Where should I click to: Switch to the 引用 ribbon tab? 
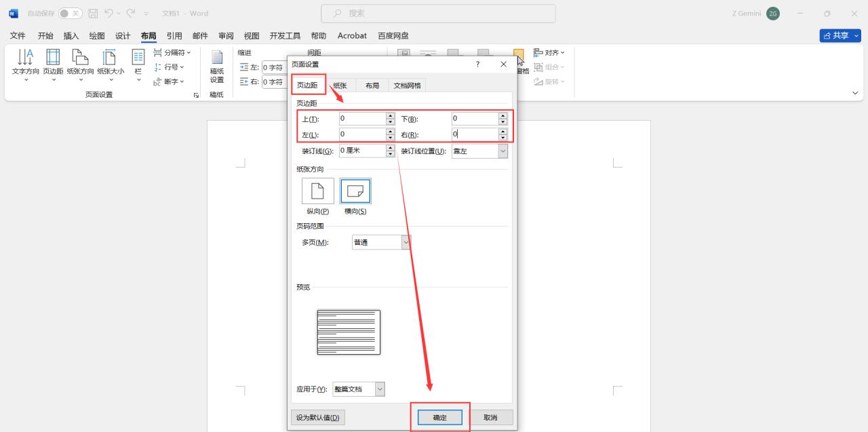[x=174, y=35]
